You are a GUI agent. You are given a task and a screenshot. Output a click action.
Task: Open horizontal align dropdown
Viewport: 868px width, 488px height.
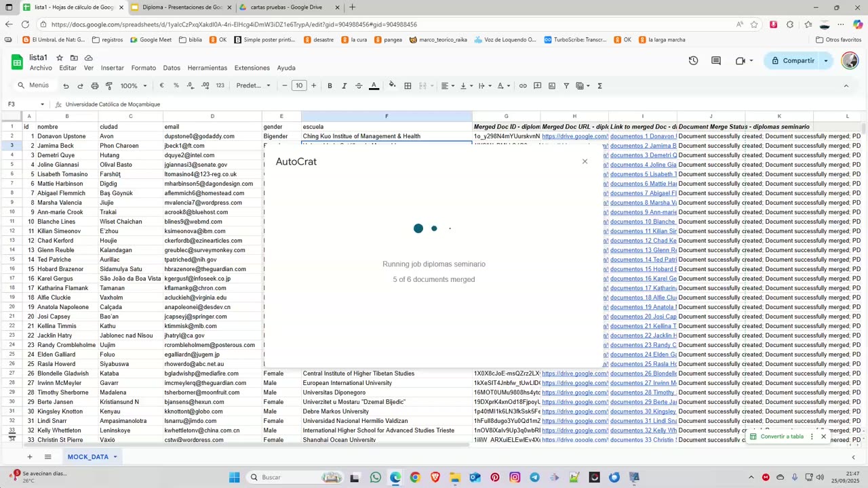(x=448, y=86)
